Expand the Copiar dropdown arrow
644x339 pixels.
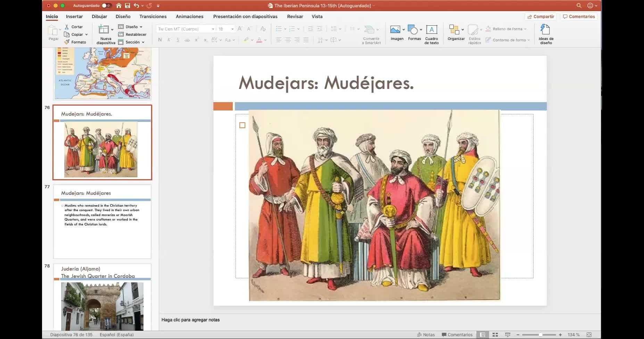(x=86, y=34)
